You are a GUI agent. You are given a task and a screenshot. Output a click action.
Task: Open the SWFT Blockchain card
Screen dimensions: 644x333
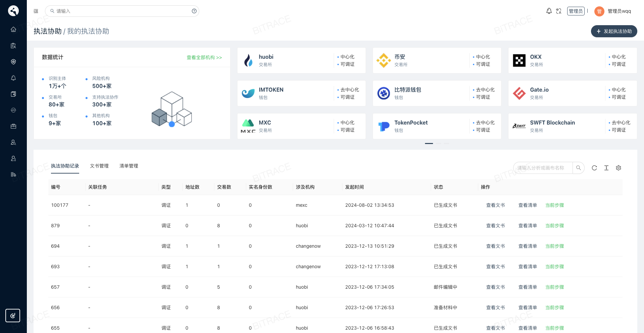point(573,126)
